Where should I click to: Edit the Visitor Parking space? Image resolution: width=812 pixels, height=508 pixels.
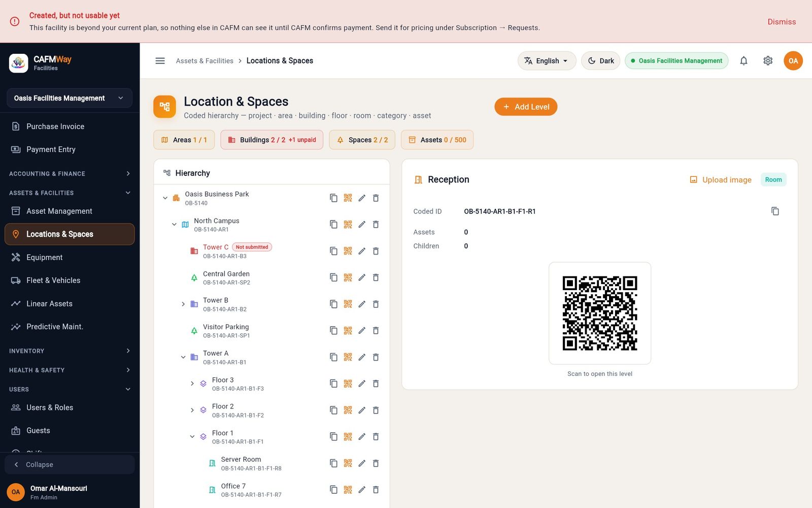[362, 331]
